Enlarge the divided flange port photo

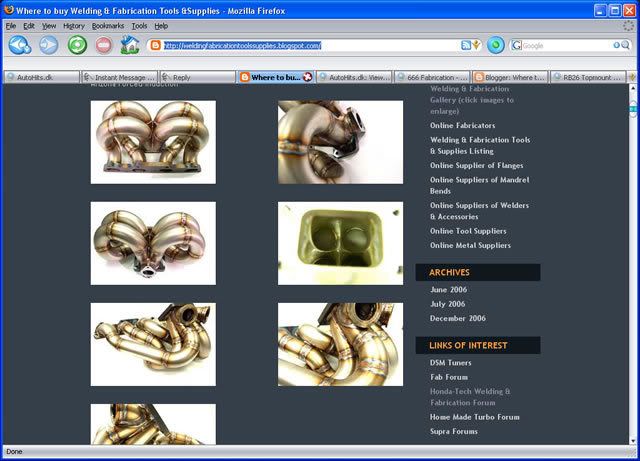[340, 243]
